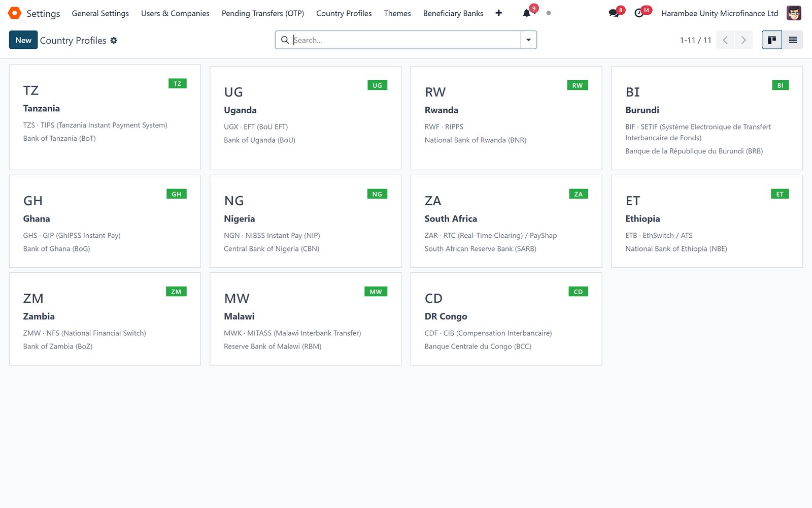Open user avatar menu

point(794,13)
